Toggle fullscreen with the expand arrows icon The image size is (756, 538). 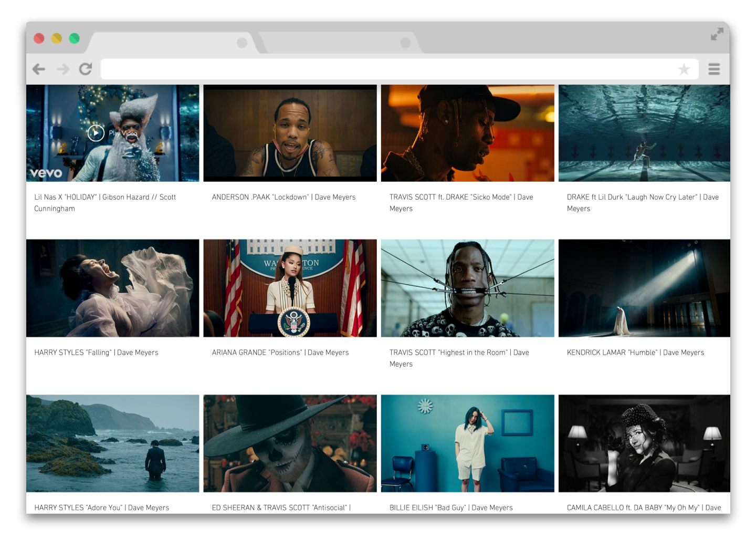(x=717, y=35)
